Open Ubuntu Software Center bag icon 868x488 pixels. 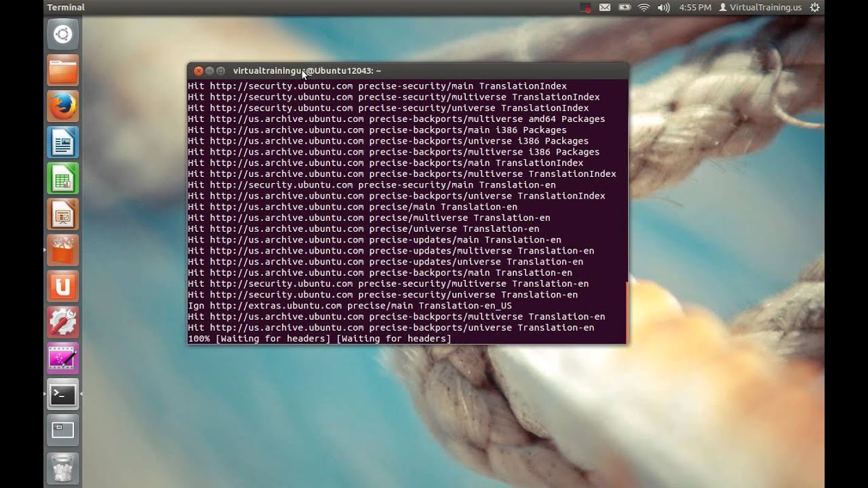coord(63,251)
